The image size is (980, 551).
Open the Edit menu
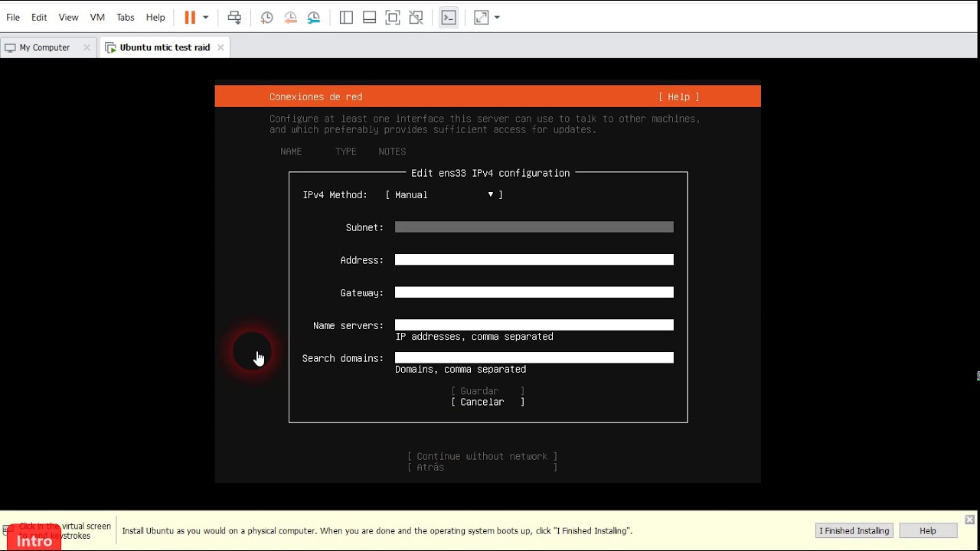39,17
